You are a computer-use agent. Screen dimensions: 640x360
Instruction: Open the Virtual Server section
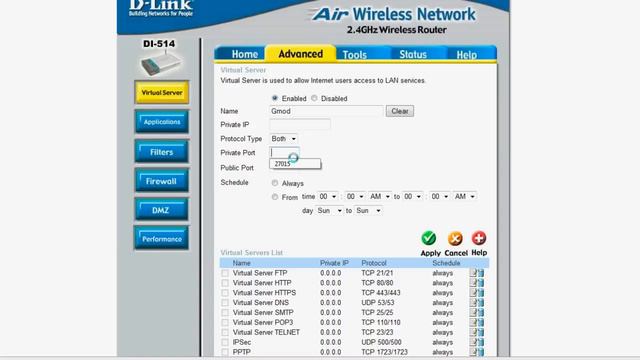tap(162, 92)
